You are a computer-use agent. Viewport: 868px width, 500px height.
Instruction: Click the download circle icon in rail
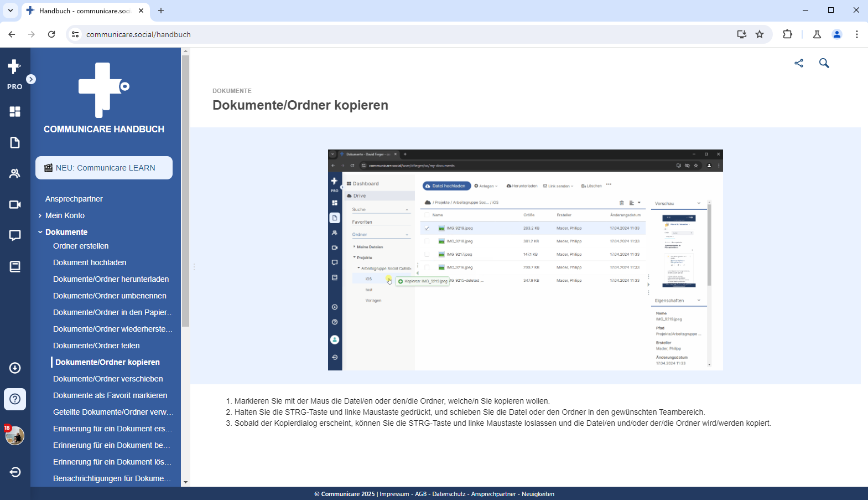coord(15,368)
